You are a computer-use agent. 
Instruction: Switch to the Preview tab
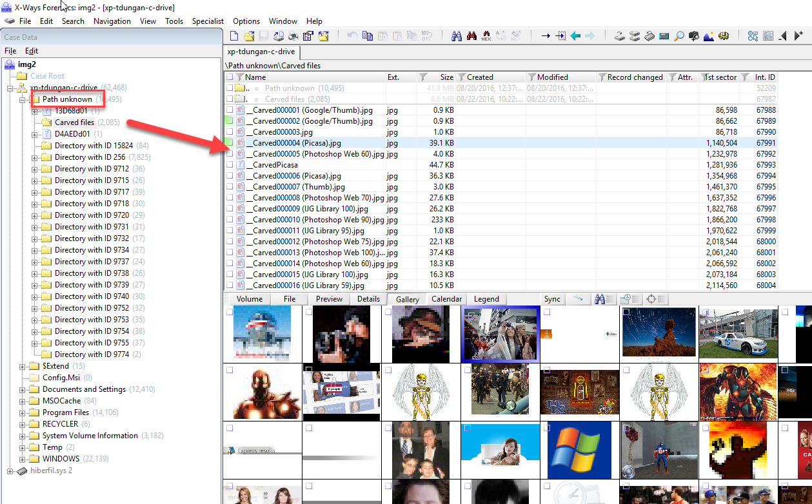click(329, 299)
